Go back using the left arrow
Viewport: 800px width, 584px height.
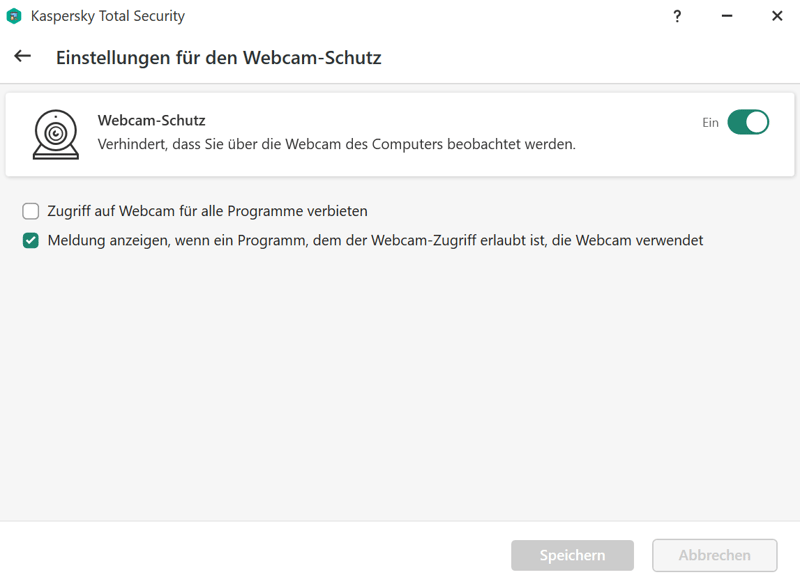point(22,57)
